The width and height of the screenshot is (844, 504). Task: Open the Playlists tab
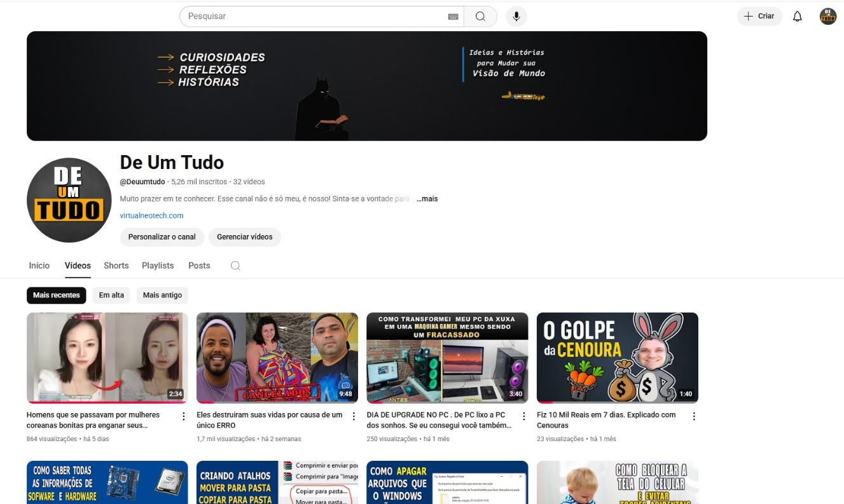click(158, 266)
